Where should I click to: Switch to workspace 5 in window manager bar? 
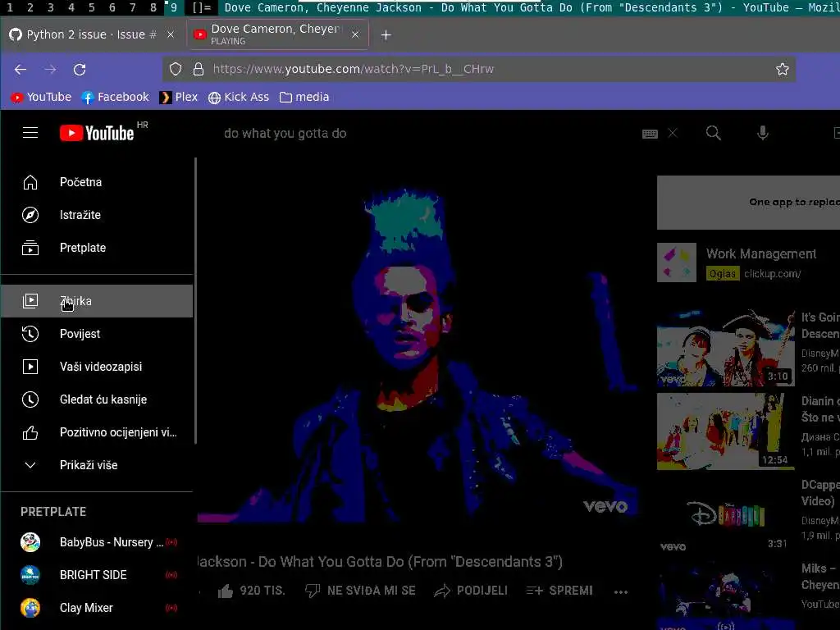(x=92, y=7)
